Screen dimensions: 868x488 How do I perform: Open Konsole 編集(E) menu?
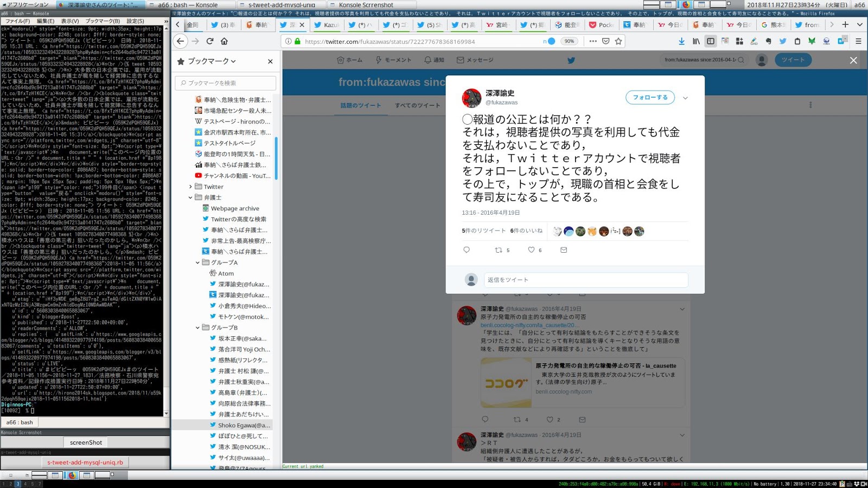(45, 21)
